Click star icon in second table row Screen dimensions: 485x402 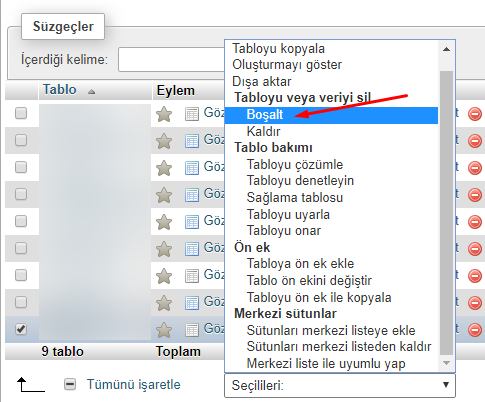[164, 141]
